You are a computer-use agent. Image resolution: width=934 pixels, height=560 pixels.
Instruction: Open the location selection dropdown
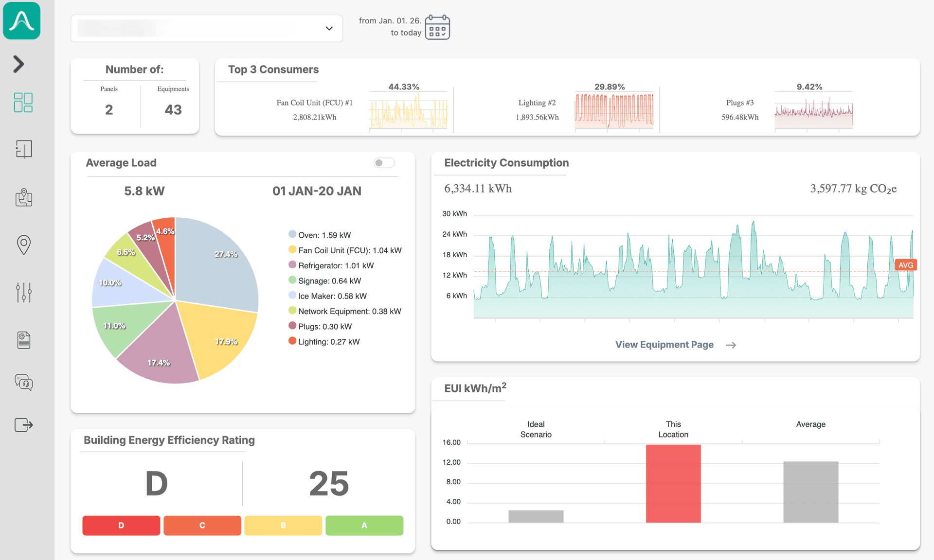206,28
